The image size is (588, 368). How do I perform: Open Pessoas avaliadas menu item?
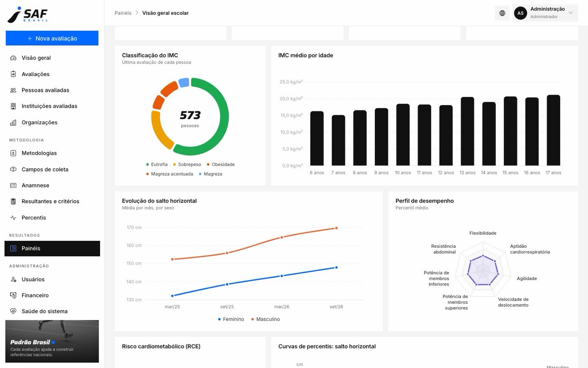[52, 90]
